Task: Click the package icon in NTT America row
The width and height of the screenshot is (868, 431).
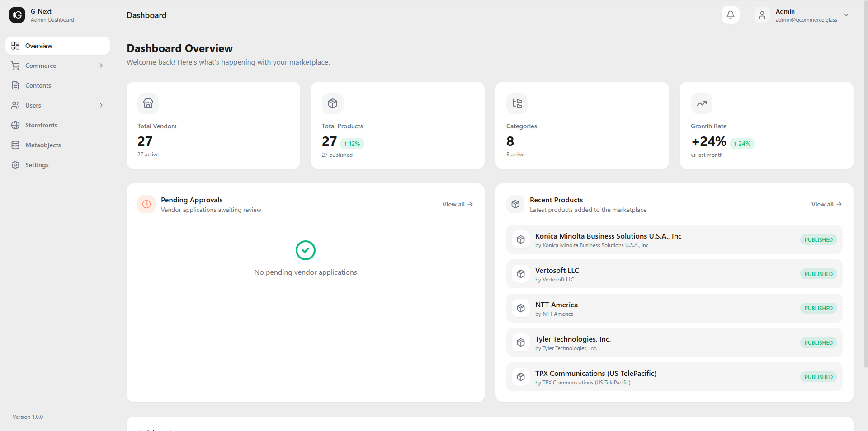Action: click(x=521, y=308)
